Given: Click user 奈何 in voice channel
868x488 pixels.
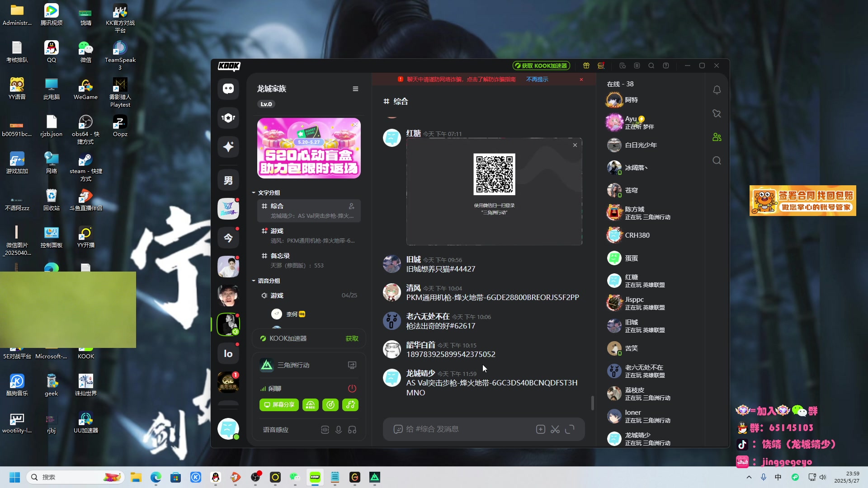Looking at the screenshot, I should (x=289, y=314).
